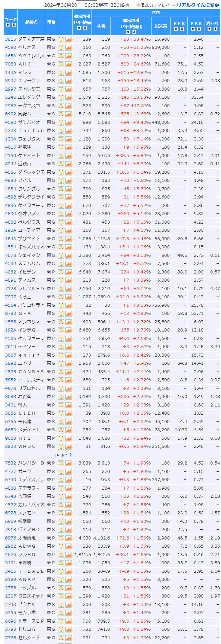Open chart icon for 岩谷産 row
This screenshot has height=644, width=221.
pyautogui.click(x=68, y=397)
